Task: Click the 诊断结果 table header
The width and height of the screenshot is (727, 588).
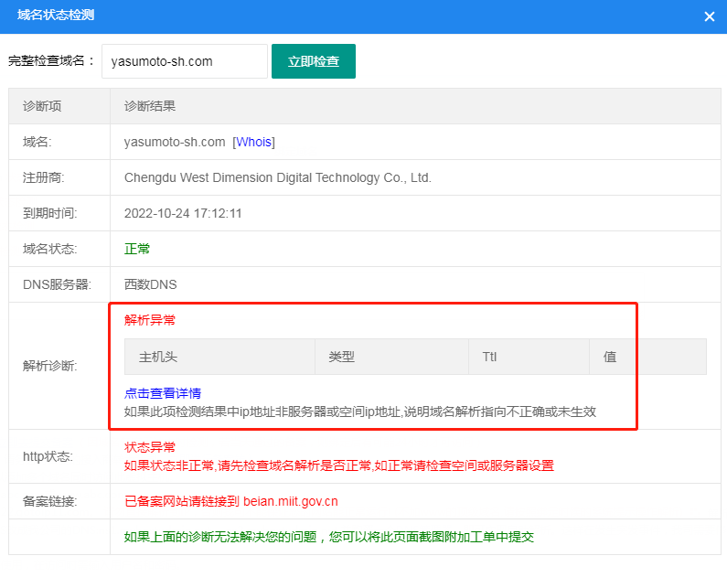Action: click(150, 106)
